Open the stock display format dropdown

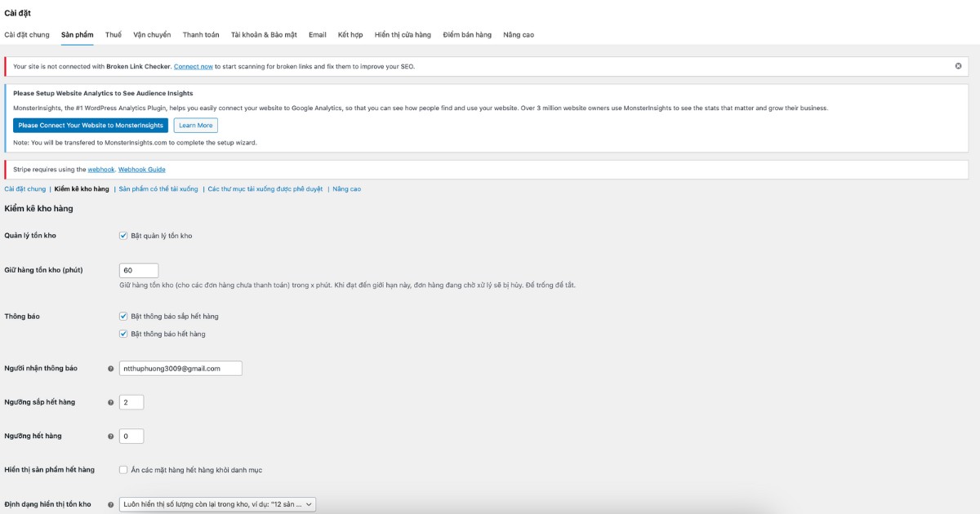tap(217, 505)
